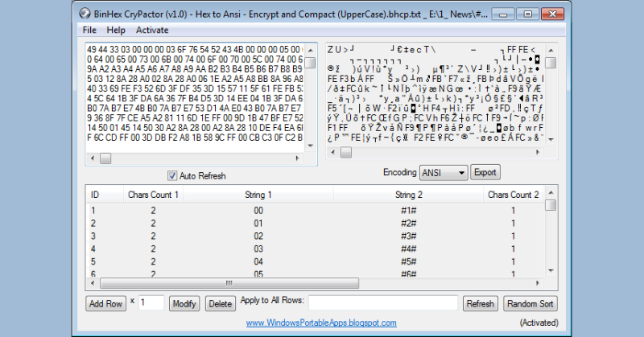The image size is (644, 337).
Task: Click table horizontal scroll right arrow
Action: pos(538,283)
